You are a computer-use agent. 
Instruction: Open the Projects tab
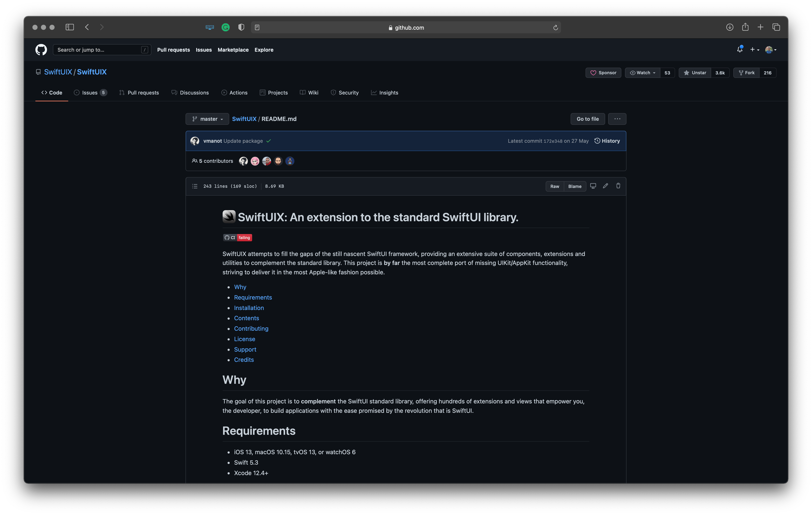pyautogui.click(x=274, y=92)
